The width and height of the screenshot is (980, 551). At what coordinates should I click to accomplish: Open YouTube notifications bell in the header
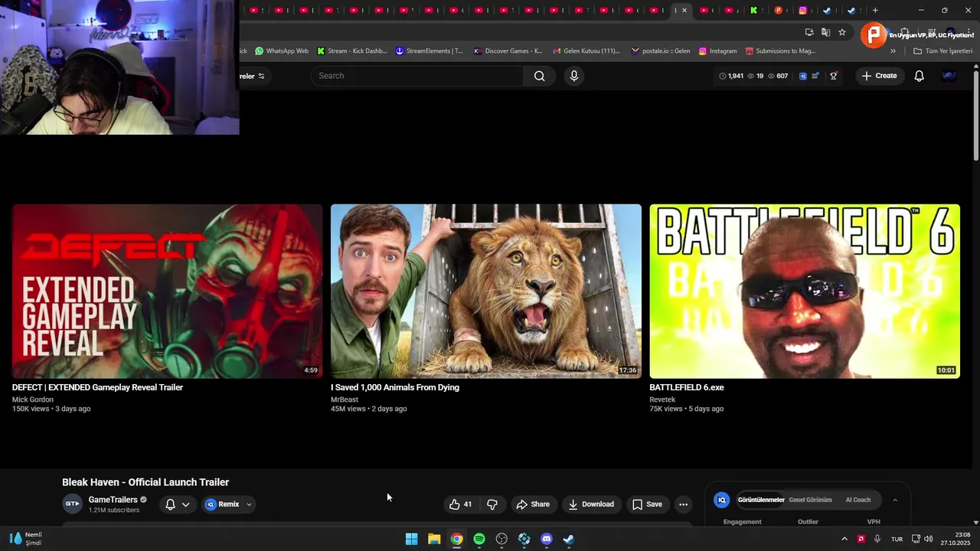tap(920, 76)
